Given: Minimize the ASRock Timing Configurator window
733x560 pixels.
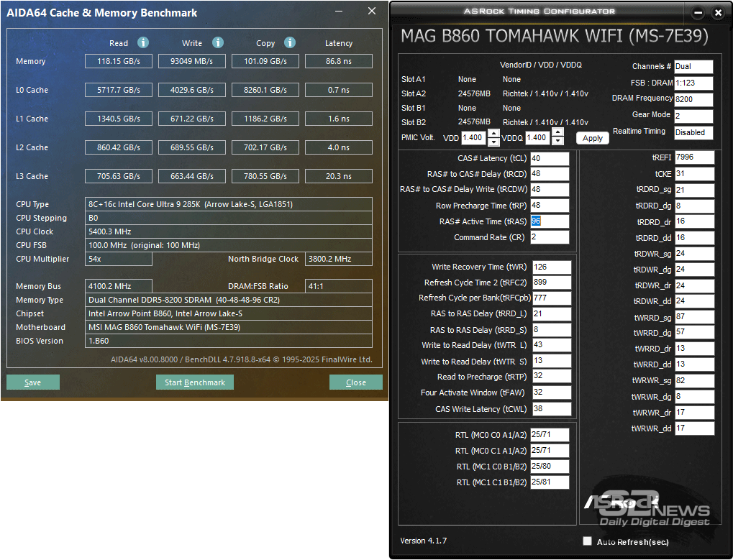Looking at the screenshot, I should click(698, 13).
